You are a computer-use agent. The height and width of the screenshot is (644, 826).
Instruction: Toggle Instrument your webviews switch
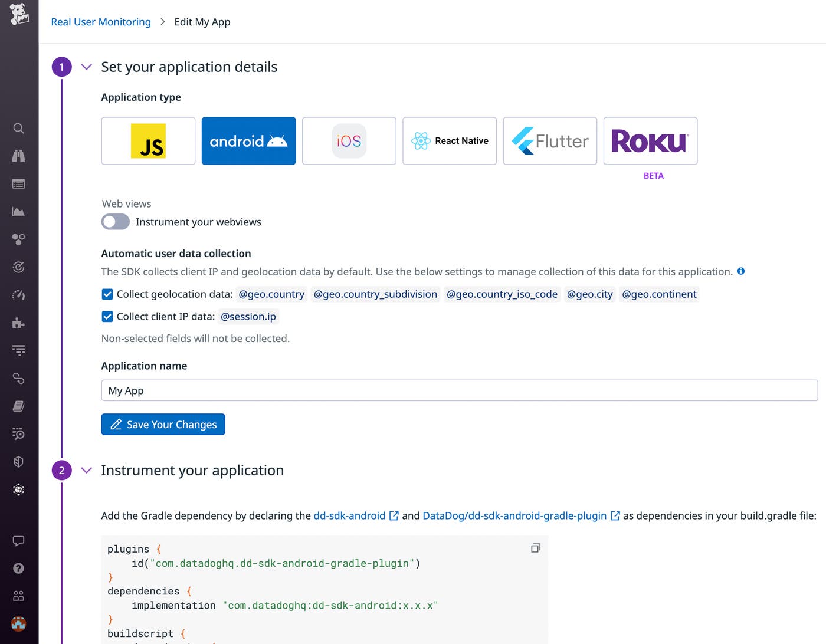116,222
